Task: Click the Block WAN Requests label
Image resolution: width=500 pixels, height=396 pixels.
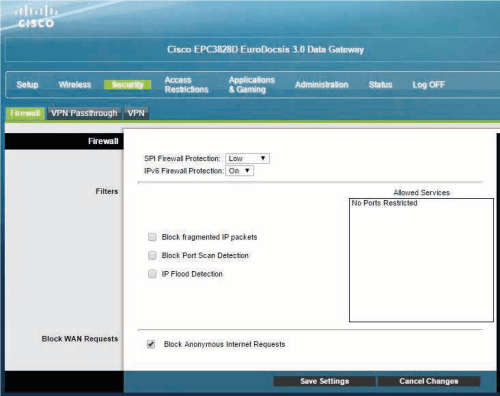Action: [80, 339]
